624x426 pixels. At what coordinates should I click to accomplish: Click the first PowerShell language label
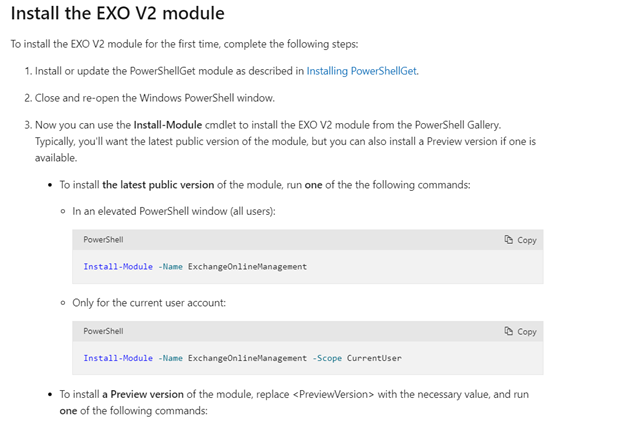103,240
